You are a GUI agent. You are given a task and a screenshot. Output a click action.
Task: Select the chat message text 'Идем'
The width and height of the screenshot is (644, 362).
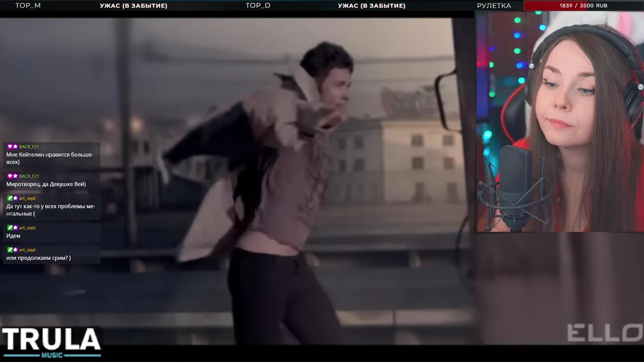point(13,236)
